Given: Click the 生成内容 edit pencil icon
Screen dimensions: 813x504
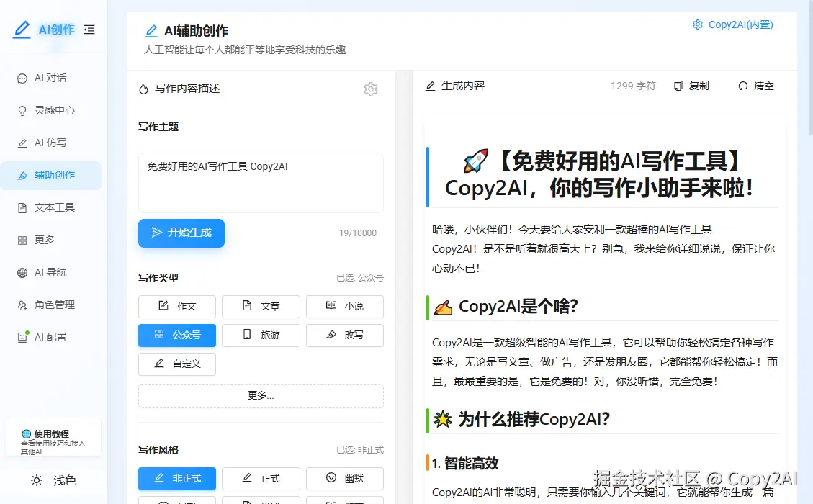Looking at the screenshot, I should click(431, 86).
